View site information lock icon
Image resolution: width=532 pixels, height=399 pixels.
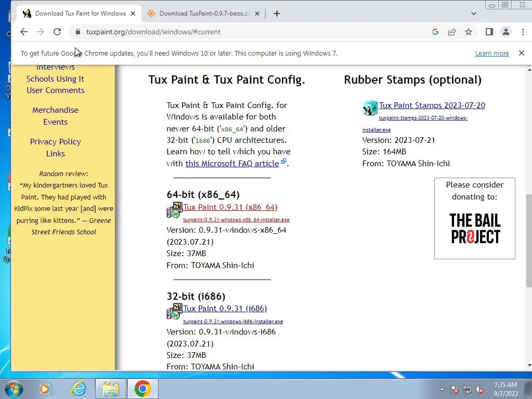pyautogui.click(x=78, y=32)
